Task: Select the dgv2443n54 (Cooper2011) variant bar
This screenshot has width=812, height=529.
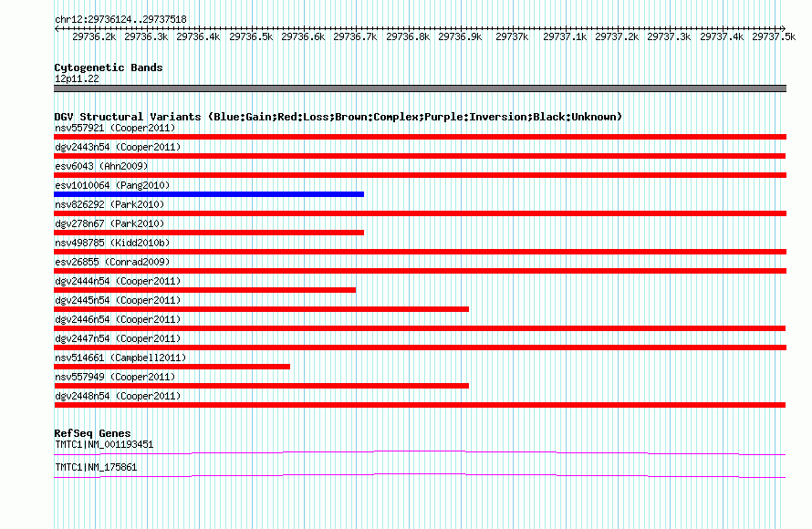Action: tap(420, 156)
